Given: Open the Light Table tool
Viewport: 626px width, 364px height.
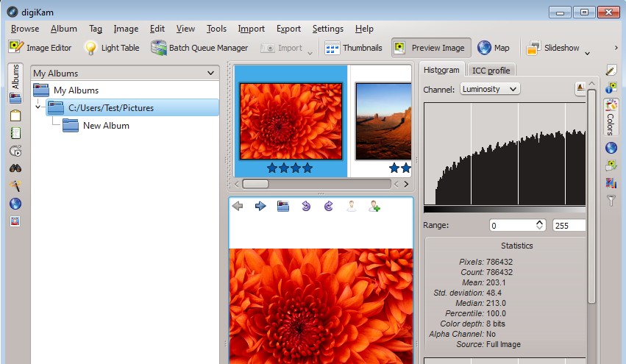Looking at the screenshot, I should [x=112, y=48].
